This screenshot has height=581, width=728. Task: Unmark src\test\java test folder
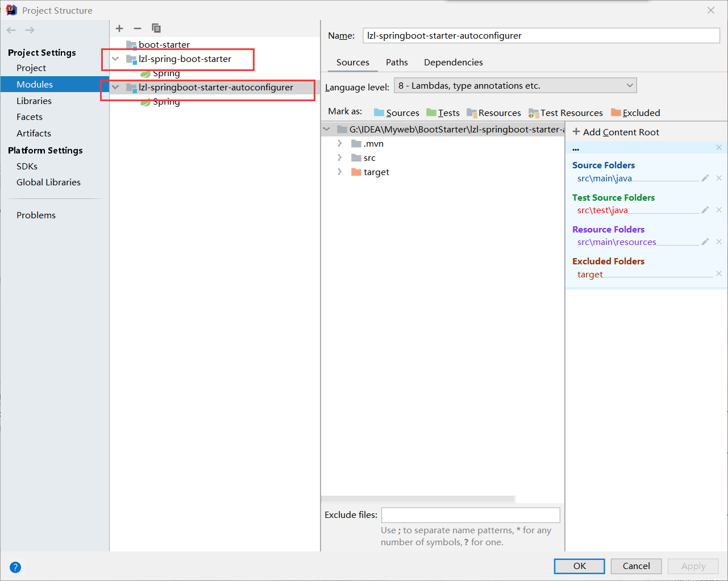pos(719,210)
